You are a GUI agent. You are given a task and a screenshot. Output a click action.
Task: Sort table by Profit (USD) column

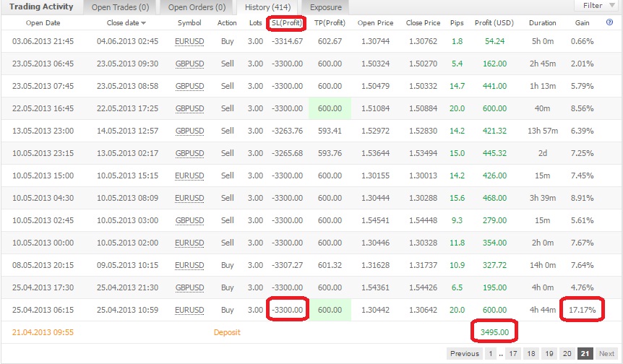[494, 23]
